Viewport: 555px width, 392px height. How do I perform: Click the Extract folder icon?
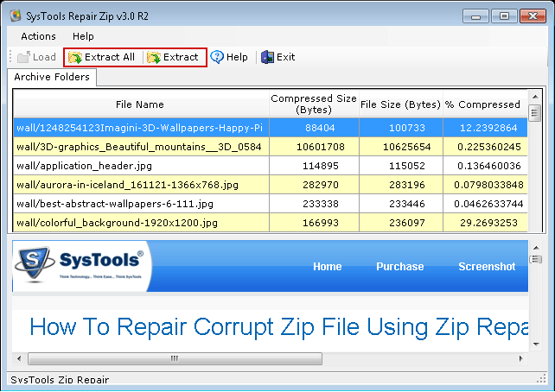[x=154, y=57]
